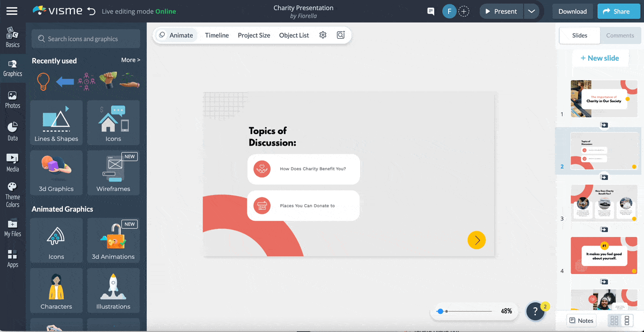Toggle the Notes panel
Viewport: 644px width, 332px height.
click(581, 321)
